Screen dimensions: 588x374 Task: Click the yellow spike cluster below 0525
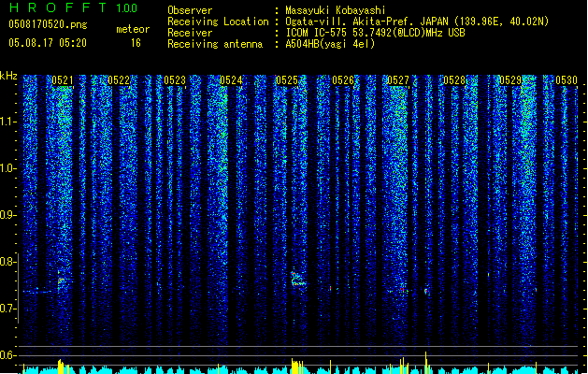click(298, 367)
